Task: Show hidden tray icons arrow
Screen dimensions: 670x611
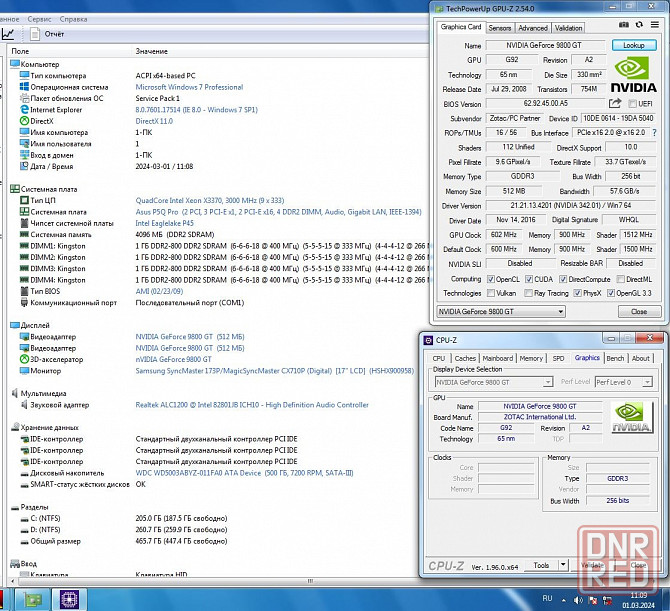Action: pos(564,600)
